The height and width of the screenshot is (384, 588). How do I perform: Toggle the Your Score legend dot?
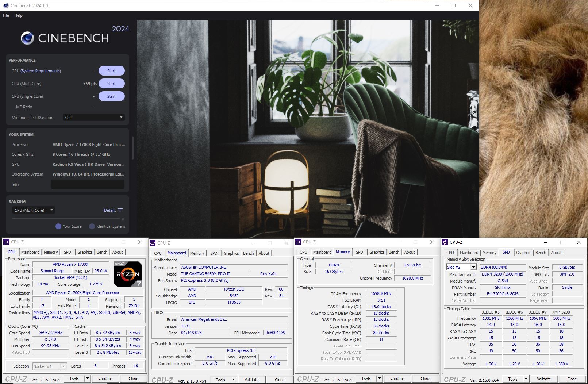pyautogui.click(x=58, y=226)
